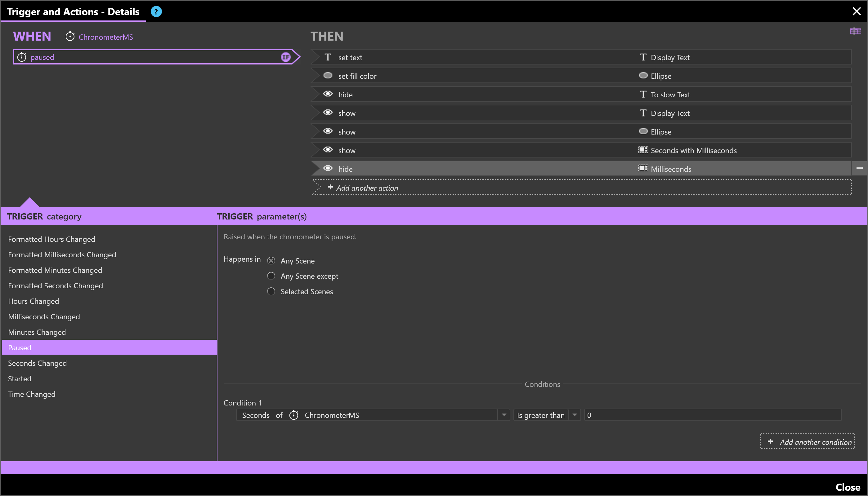Image resolution: width=868 pixels, height=496 pixels.
Task: Click T icon next to Display Text in set text row
Action: (x=643, y=57)
